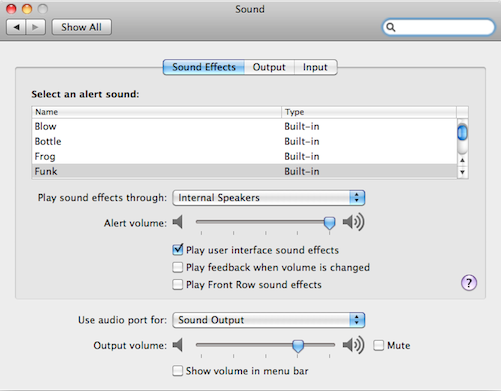This screenshot has height=391, width=501.
Task: Click the Alert volume slider thumb
Action: pos(329,223)
